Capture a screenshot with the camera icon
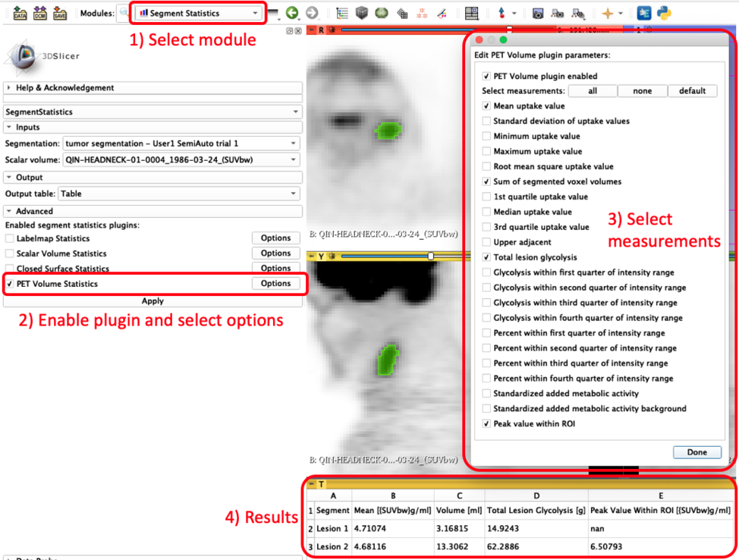The image size is (739, 560). pos(538,11)
